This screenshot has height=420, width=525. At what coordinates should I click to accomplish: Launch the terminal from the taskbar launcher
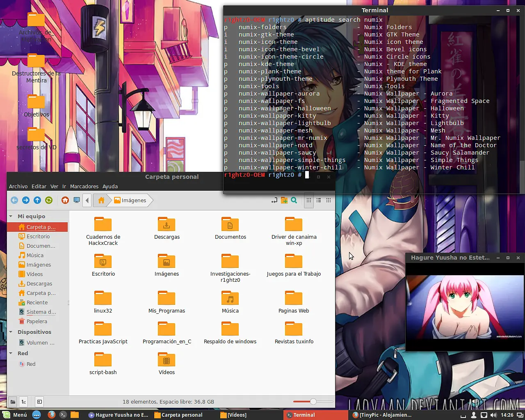[x=63, y=415]
